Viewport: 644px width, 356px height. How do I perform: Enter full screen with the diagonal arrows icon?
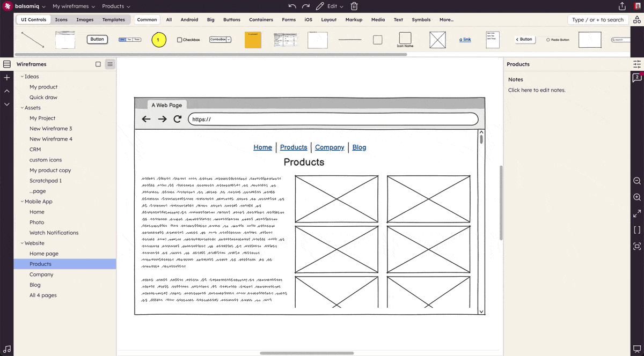coord(637,213)
